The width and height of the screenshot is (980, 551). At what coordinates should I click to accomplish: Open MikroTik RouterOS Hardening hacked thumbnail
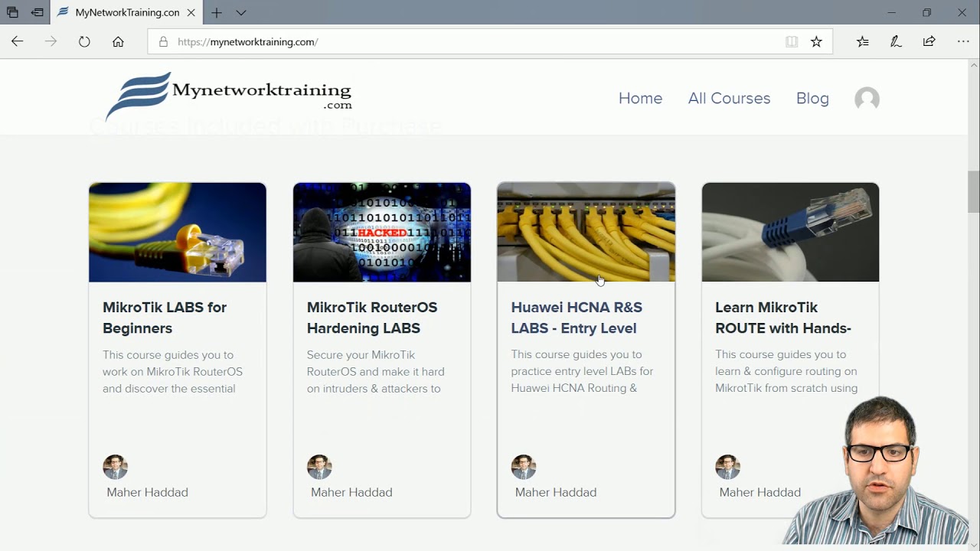click(x=382, y=232)
